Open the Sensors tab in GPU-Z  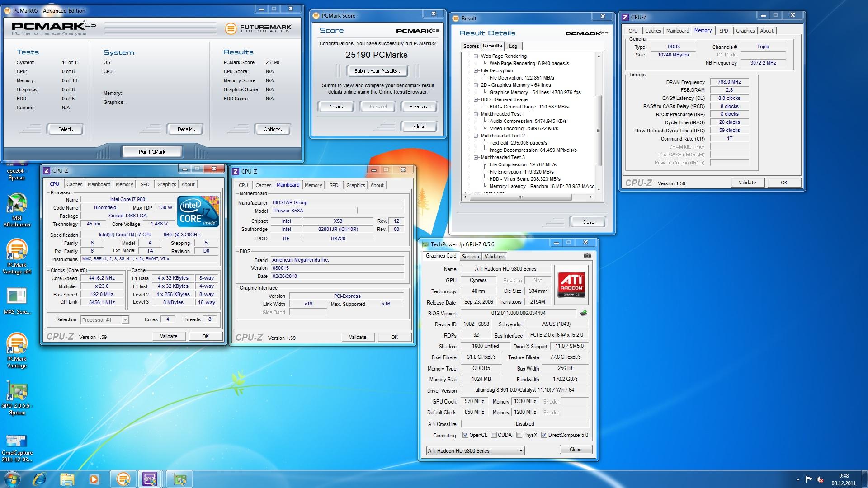pos(470,257)
